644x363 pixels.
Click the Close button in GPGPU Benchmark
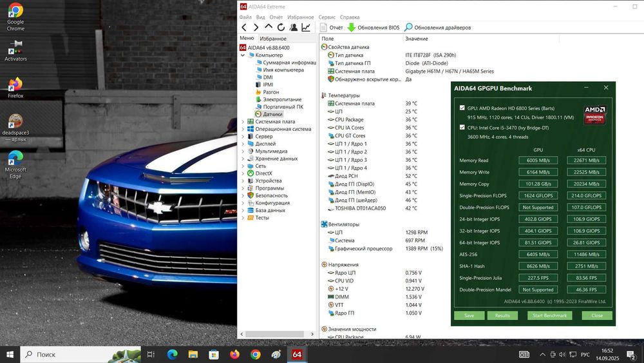[x=597, y=315]
